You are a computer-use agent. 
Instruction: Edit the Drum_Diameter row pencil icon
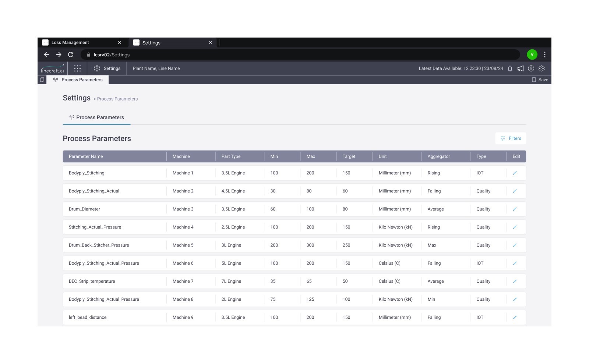(x=515, y=209)
